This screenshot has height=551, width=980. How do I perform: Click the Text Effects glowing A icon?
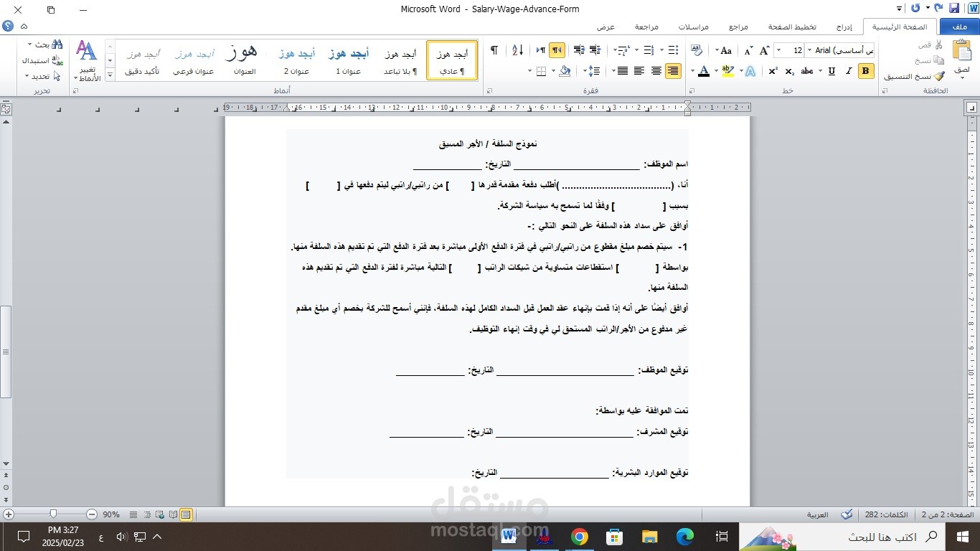pyautogui.click(x=750, y=71)
